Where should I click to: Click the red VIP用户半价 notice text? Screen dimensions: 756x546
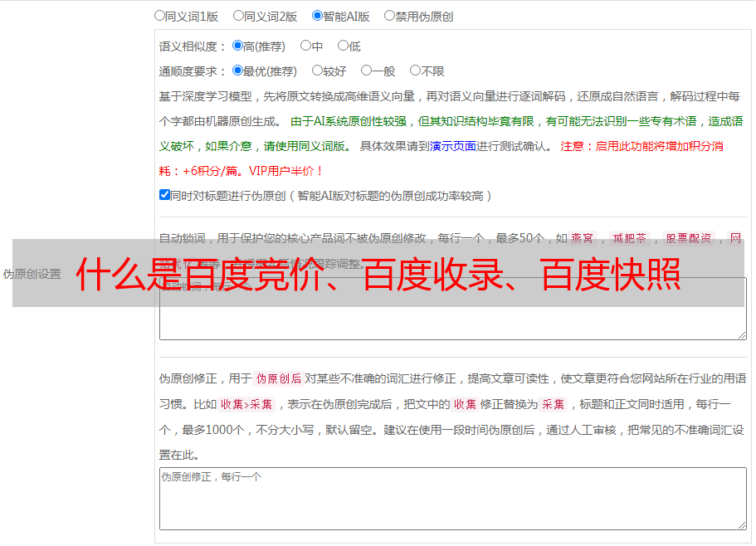pos(286,171)
